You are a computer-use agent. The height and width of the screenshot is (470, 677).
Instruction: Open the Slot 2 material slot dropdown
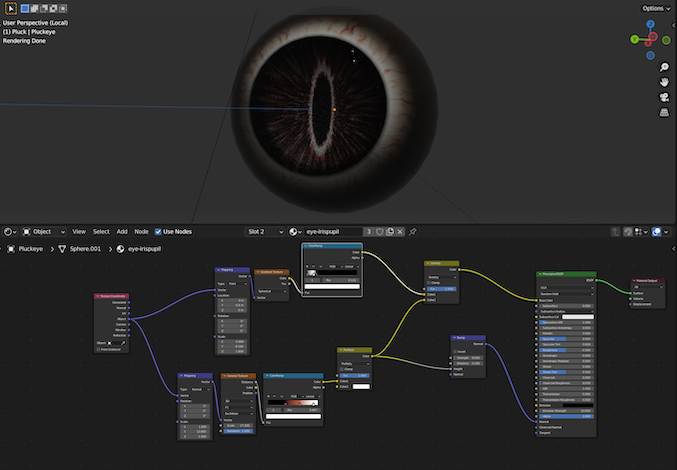[x=266, y=231]
